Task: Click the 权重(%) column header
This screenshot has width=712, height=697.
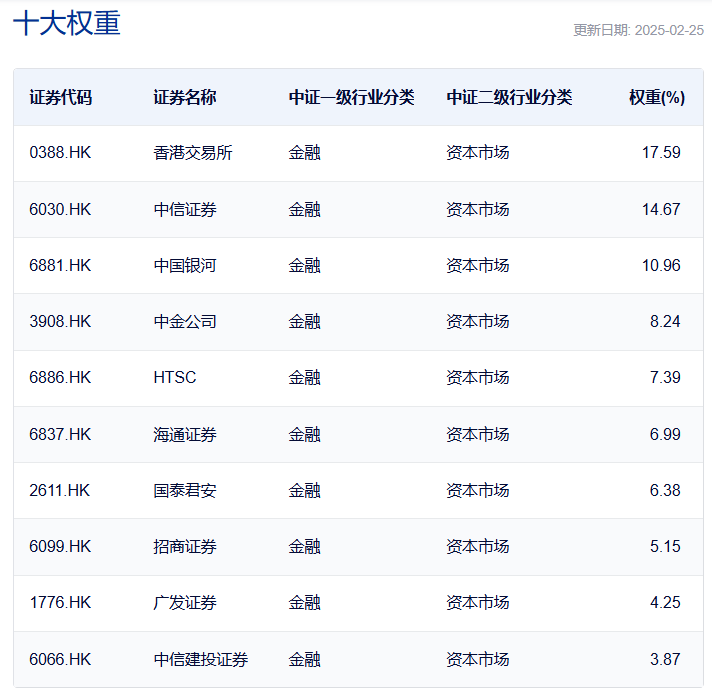Action: pos(657,98)
